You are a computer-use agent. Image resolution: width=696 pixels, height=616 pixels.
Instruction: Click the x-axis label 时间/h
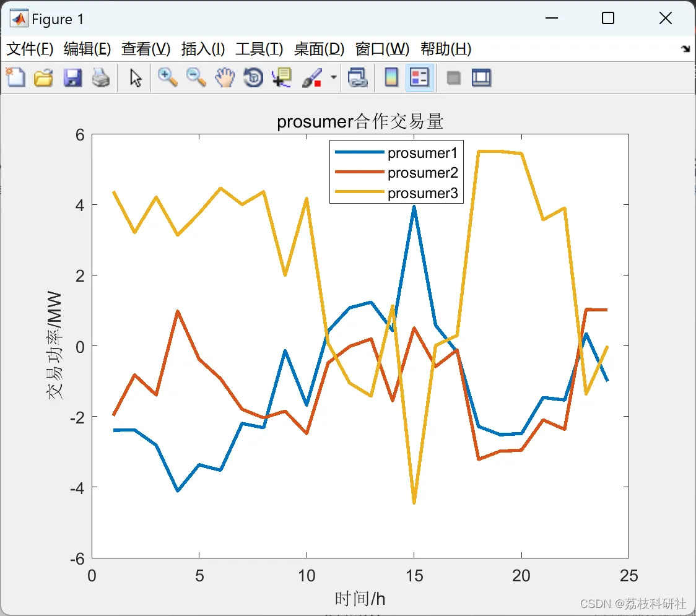coord(360,599)
